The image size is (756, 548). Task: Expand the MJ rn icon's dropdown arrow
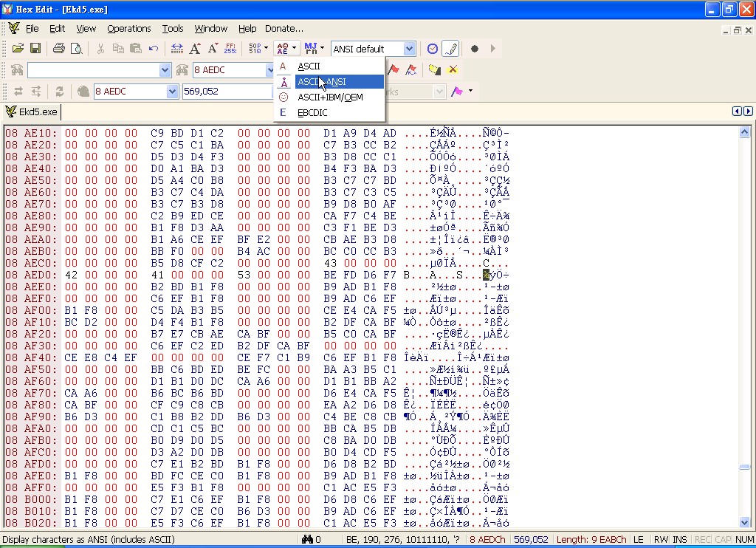(x=322, y=48)
